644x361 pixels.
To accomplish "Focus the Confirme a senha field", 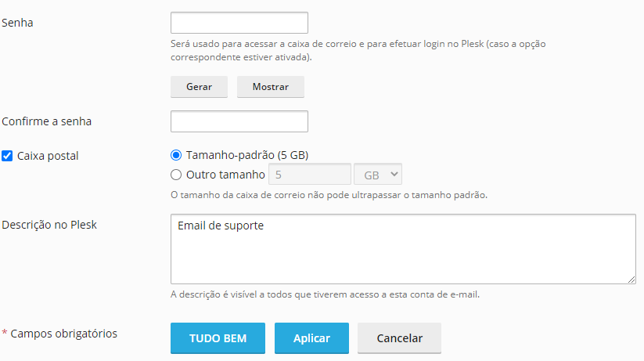I will click(239, 121).
